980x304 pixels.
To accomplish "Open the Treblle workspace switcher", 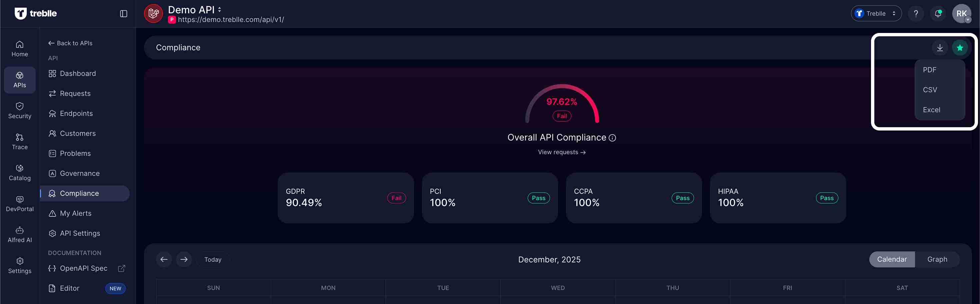I will (x=876, y=13).
